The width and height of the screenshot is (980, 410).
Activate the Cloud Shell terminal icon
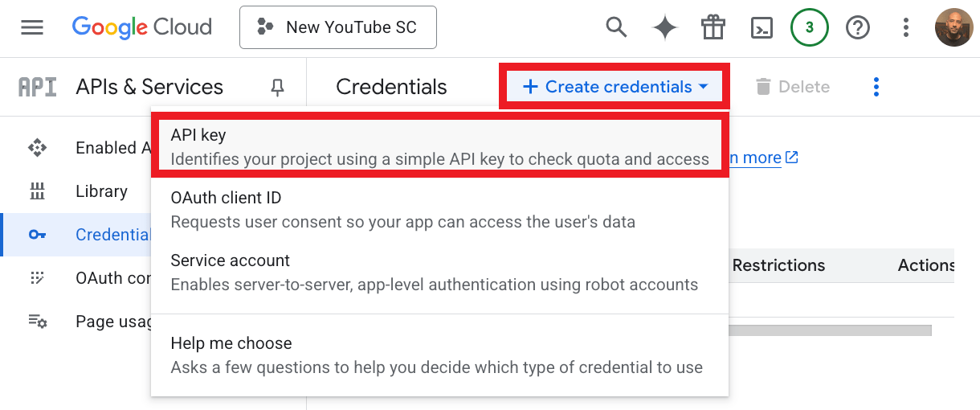point(761,27)
